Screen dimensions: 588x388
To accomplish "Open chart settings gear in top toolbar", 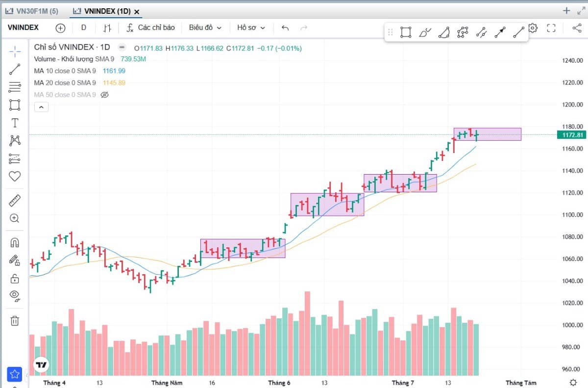I will point(533,28).
